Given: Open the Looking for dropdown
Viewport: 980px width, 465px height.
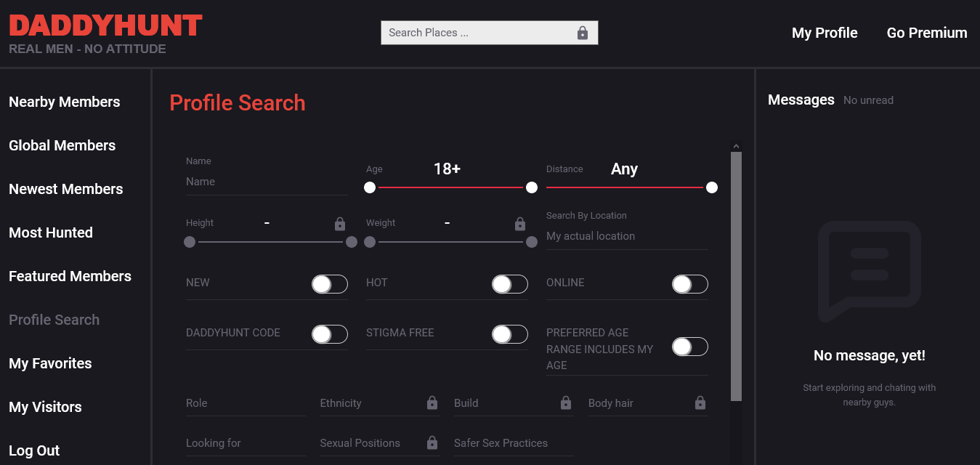Looking at the screenshot, I should [246, 443].
